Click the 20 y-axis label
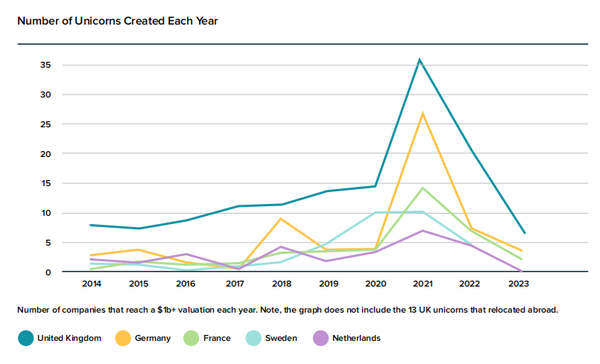Viewport: 600px width, 364px height. 46,154
